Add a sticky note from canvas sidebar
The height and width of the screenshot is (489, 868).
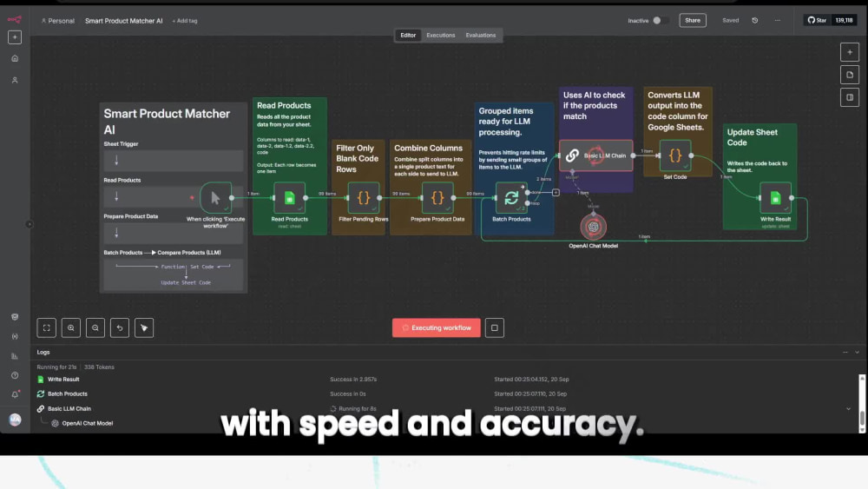click(849, 75)
